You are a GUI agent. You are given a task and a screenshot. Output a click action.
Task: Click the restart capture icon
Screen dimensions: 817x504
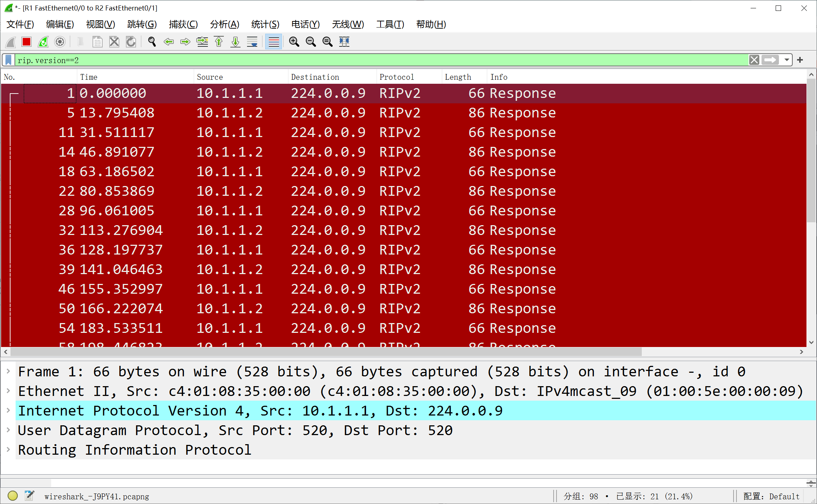(44, 41)
